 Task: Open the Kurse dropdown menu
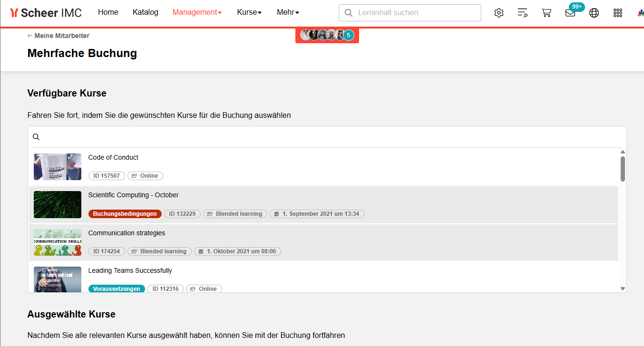[x=249, y=12]
